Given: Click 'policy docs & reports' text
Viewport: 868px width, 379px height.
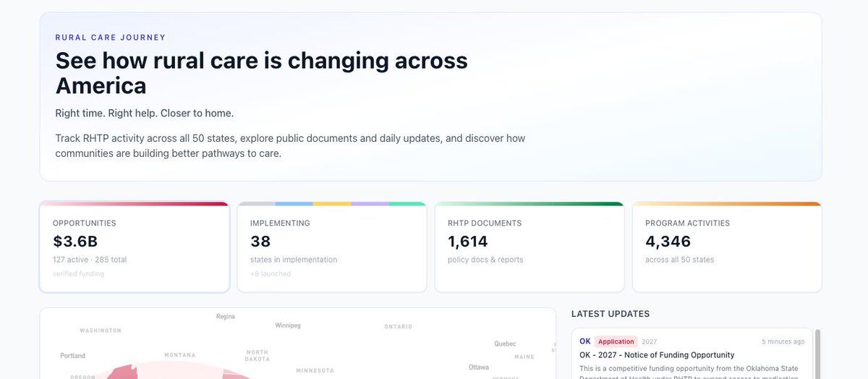Looking at the screenshot, I should click(x=485, y=260).
